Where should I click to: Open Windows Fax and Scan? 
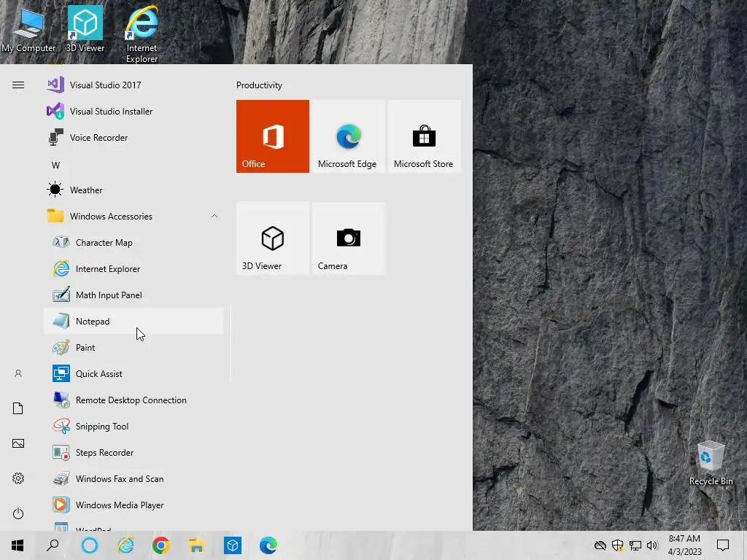coord(133,478)
